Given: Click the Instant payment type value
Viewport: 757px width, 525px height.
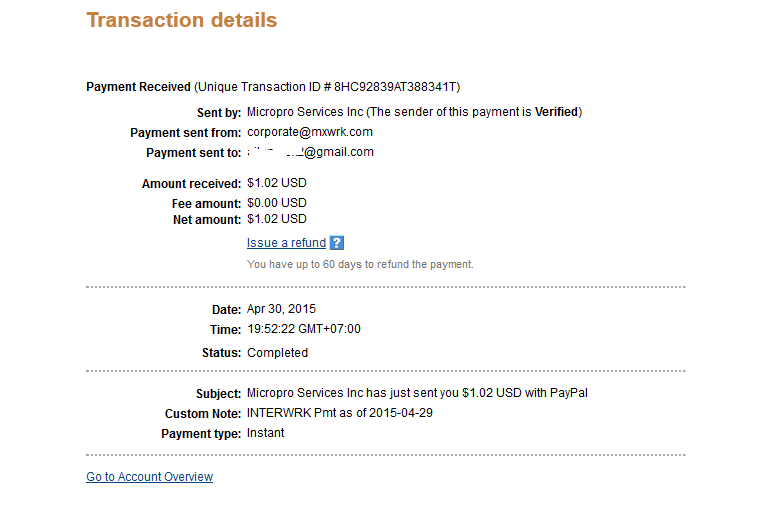Looking at the screenshot, I should click(x=265, y=433).
